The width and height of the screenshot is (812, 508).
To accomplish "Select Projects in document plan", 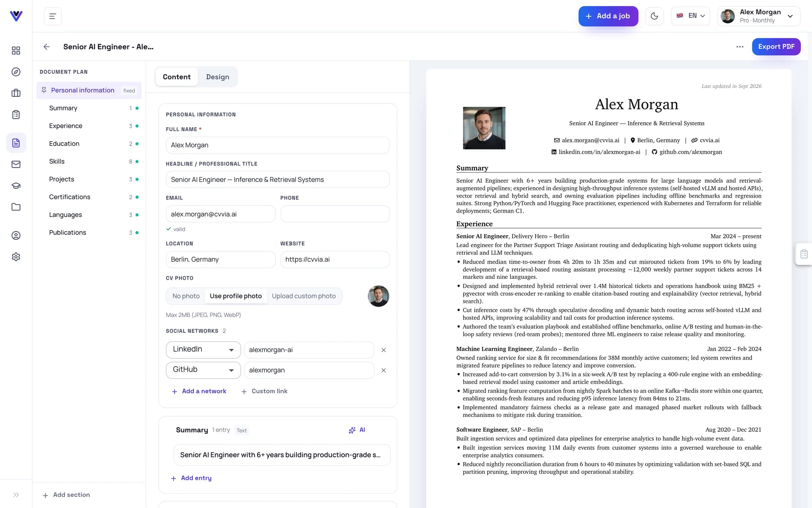I will tap(89, 179).
